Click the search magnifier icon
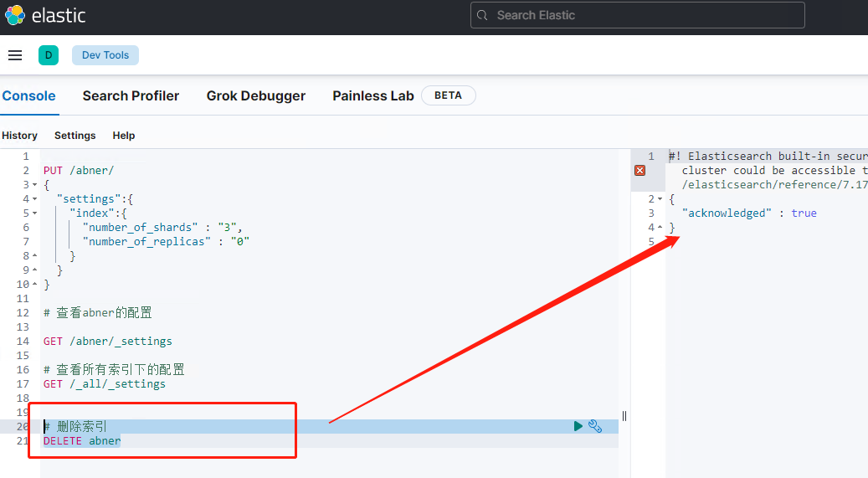 tap(482, 16)
